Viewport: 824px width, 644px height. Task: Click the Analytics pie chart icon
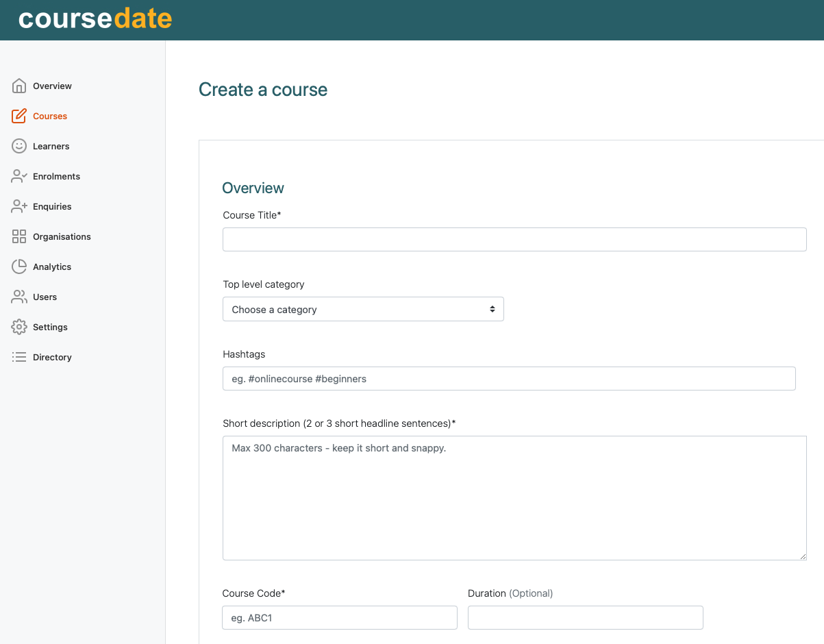click(19, 267)
